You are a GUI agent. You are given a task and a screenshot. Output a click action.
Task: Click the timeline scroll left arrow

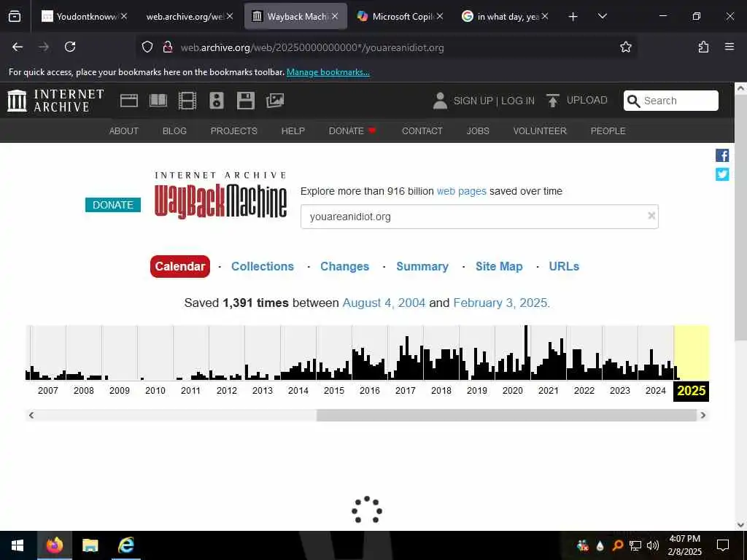pos(31,415)
